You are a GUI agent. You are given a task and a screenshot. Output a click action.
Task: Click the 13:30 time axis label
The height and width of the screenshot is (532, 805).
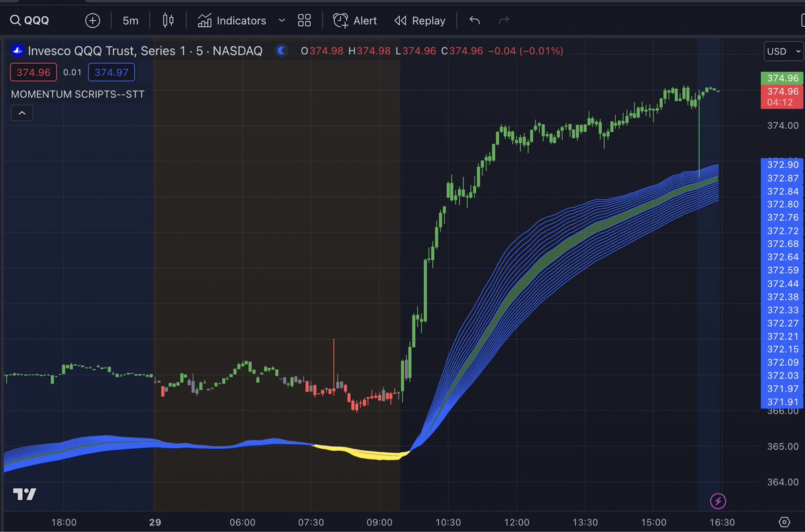(x=585, y=522)
